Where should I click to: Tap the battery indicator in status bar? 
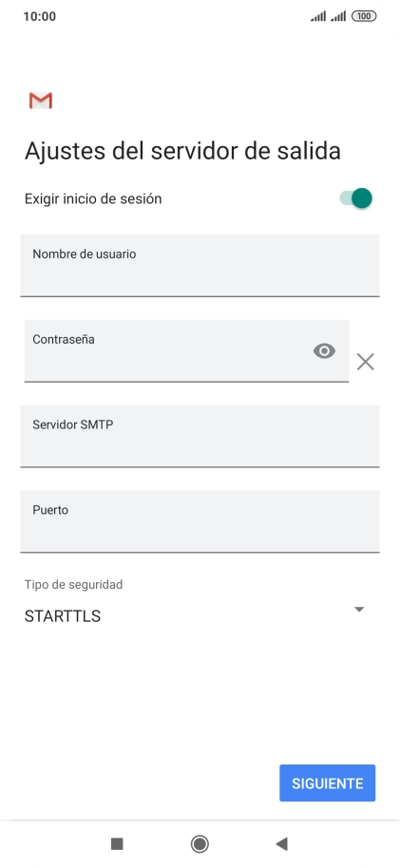[364, 16]
